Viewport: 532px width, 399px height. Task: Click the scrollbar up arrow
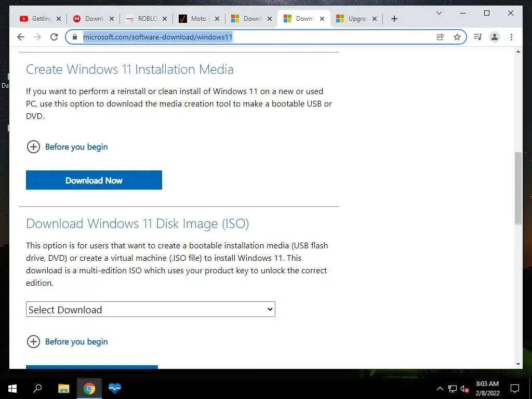(x=518, y=51)
